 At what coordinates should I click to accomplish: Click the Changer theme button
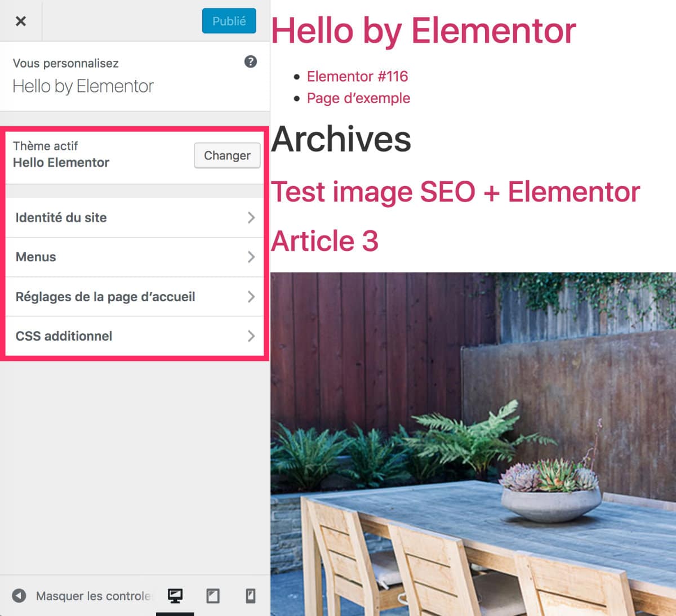pyautogui.click(x=227, y=155)
